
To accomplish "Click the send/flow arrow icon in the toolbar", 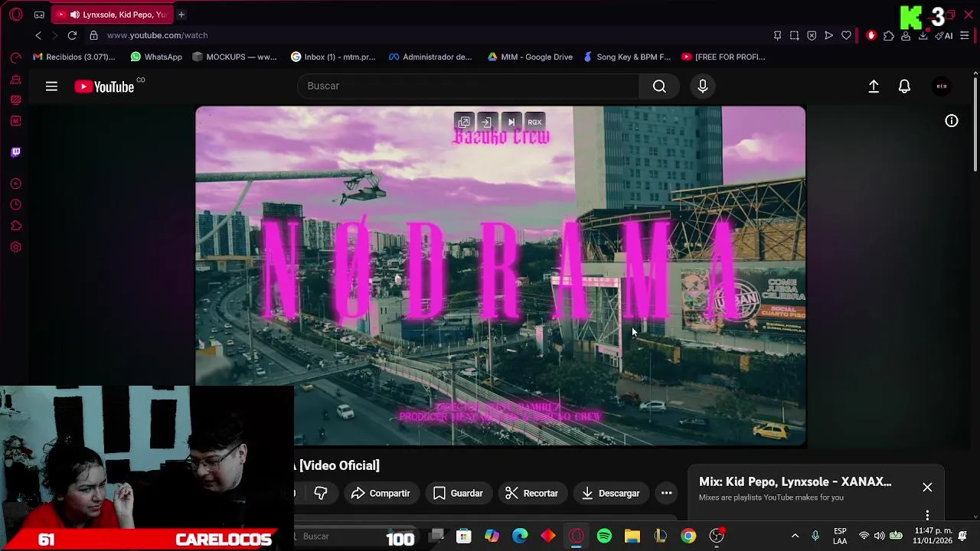I will click(x=828, y=35).
